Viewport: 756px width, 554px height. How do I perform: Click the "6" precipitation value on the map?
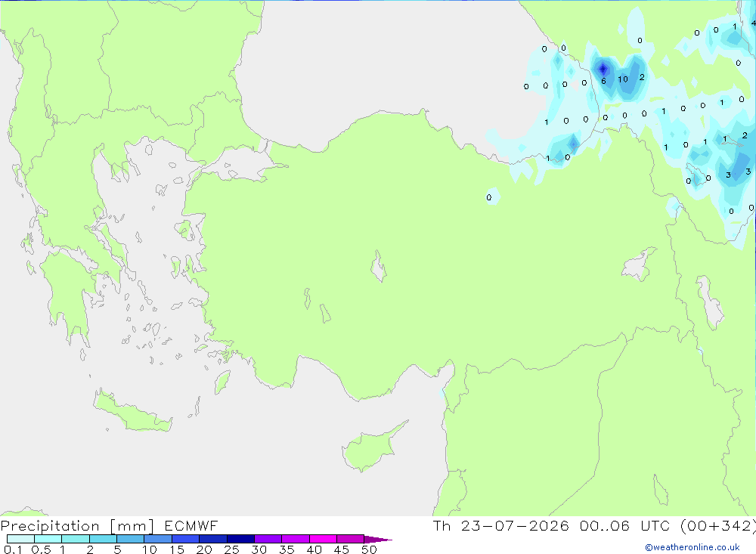603,81
